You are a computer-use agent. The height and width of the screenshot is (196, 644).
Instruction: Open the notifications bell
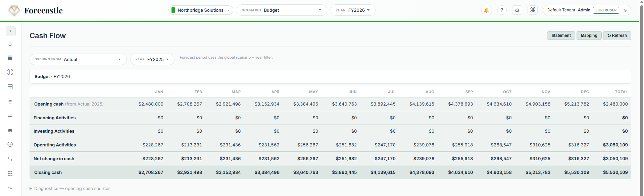[486, 10]
